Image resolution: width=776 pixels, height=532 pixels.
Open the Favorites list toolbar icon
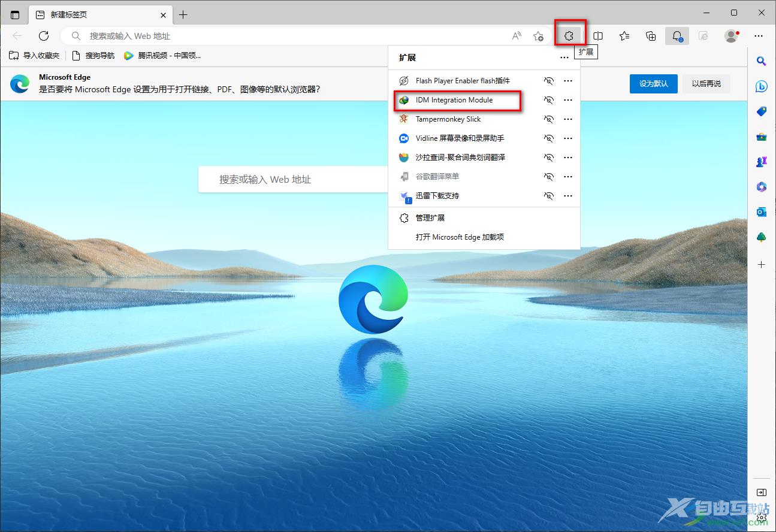point(624,36)
